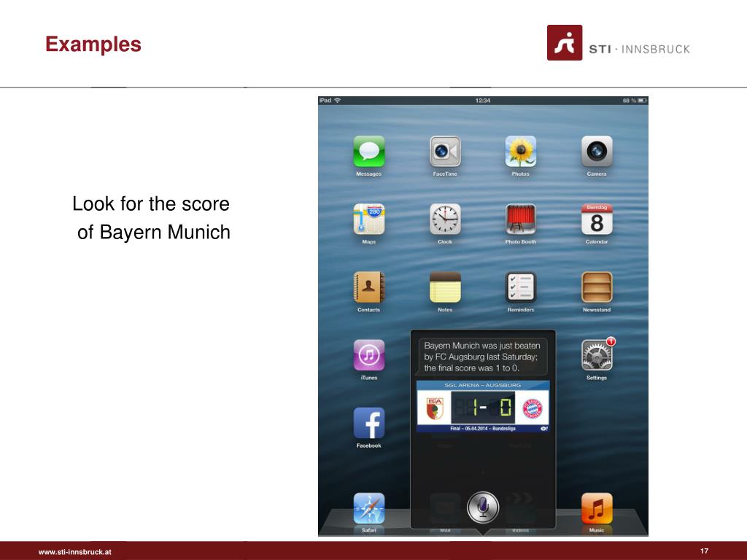Tap the Siri microphone button
This screenshot has height=560, width=747.
tap(483, 507)
